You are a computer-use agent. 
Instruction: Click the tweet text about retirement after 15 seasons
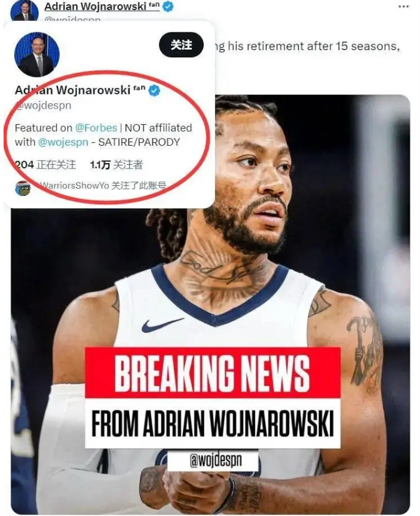tap(306, 47)
